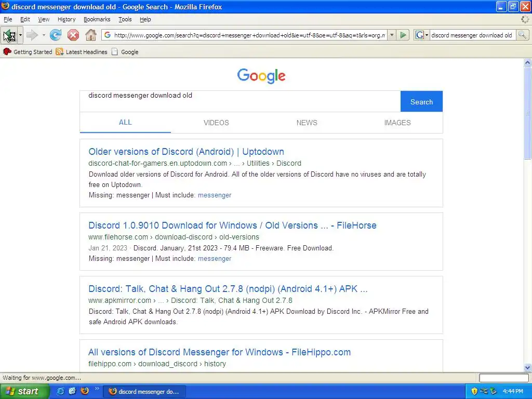Screen dimensions: 532x399
Task: Open the Forward history dropdown arrow
Action: click(44, 35)
